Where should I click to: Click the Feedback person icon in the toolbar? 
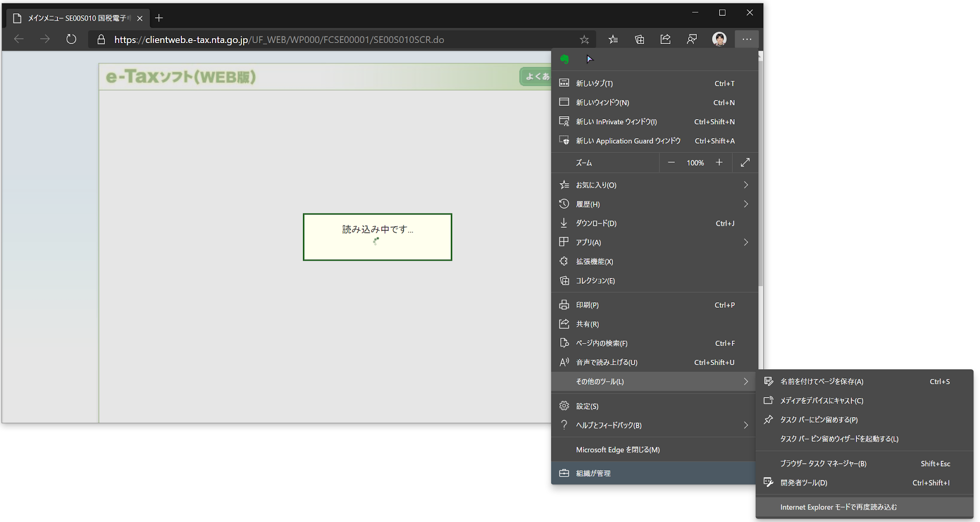[x=692, y=39]
